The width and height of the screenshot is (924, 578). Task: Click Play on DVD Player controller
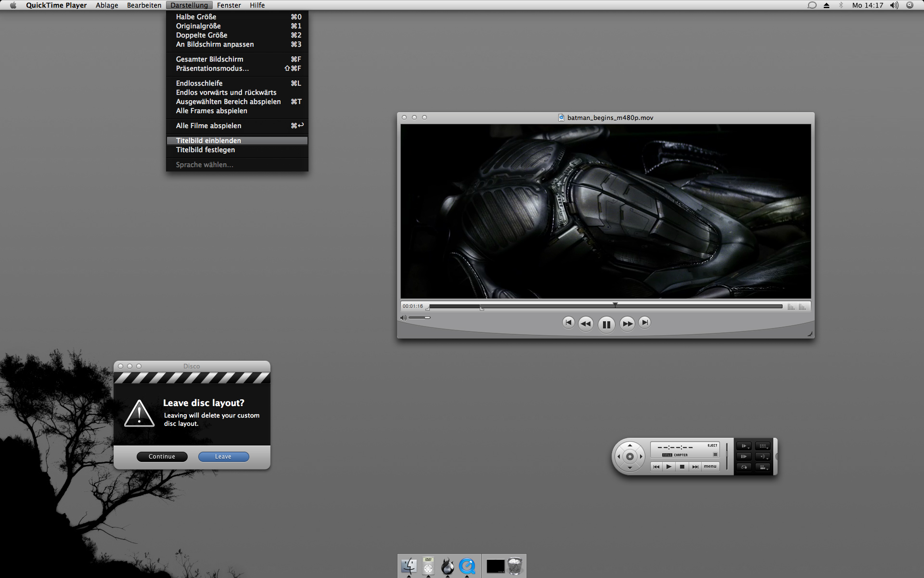pyautogui.click(x=669, y=467)
